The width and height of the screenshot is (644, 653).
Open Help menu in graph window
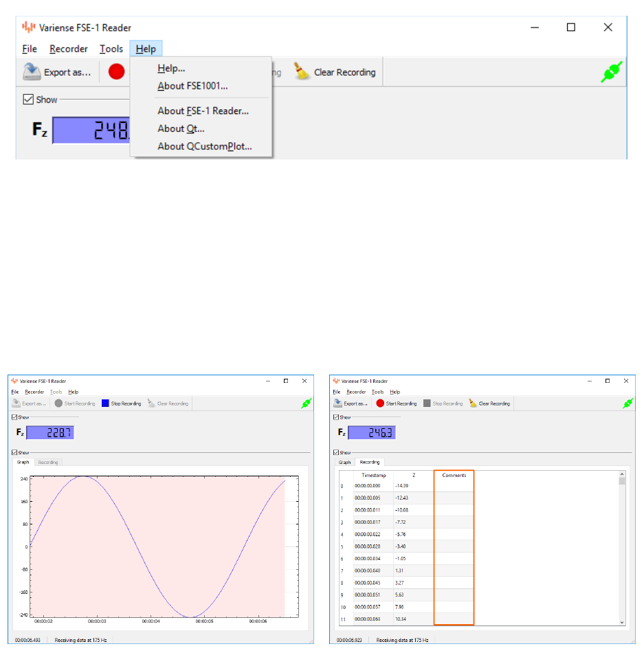click(74, 392)
